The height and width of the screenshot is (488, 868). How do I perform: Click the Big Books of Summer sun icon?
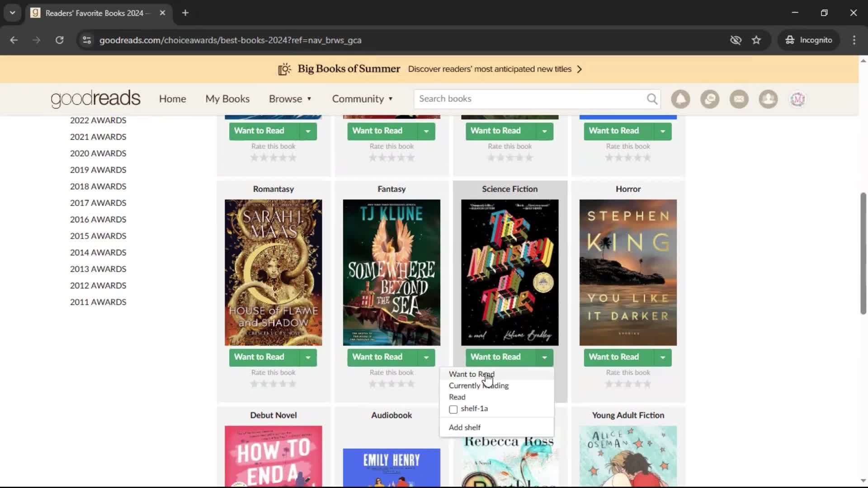284,69
